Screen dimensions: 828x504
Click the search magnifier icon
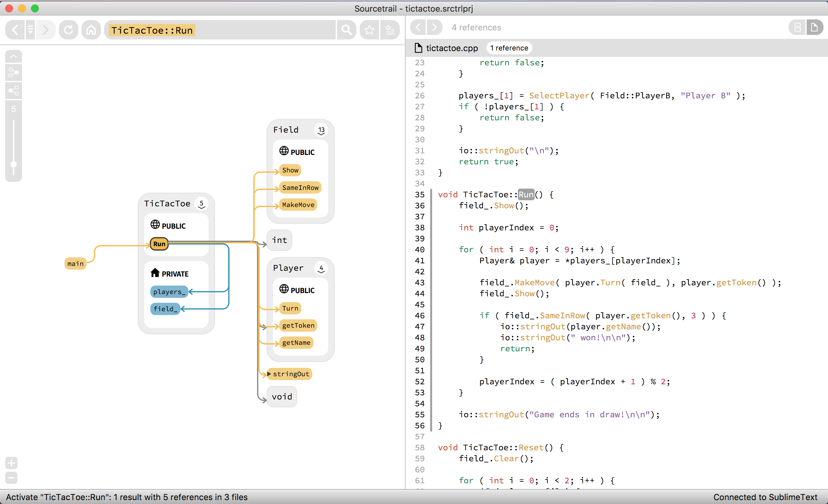click(346, 30)
